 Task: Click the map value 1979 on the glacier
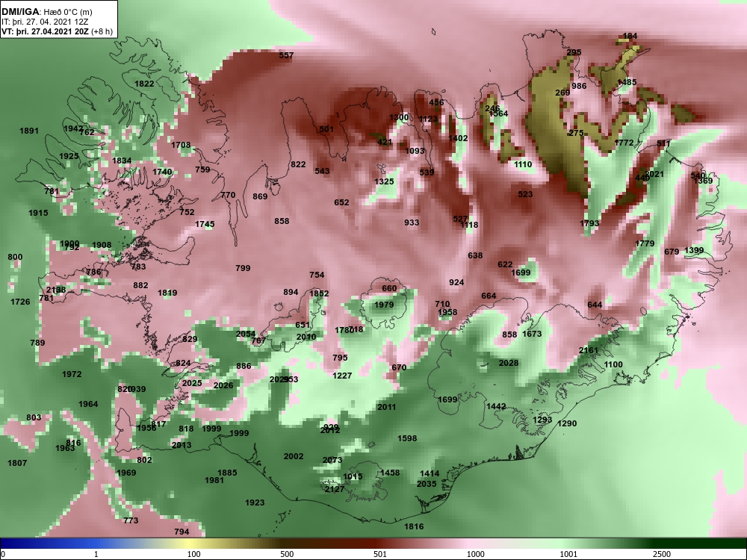384,305
